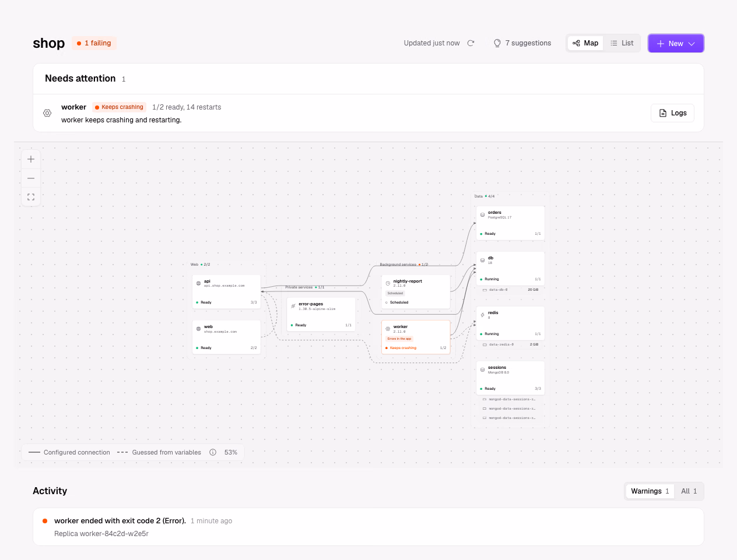
Task: Click the Background services group label
Action: [x=398, y=265]
